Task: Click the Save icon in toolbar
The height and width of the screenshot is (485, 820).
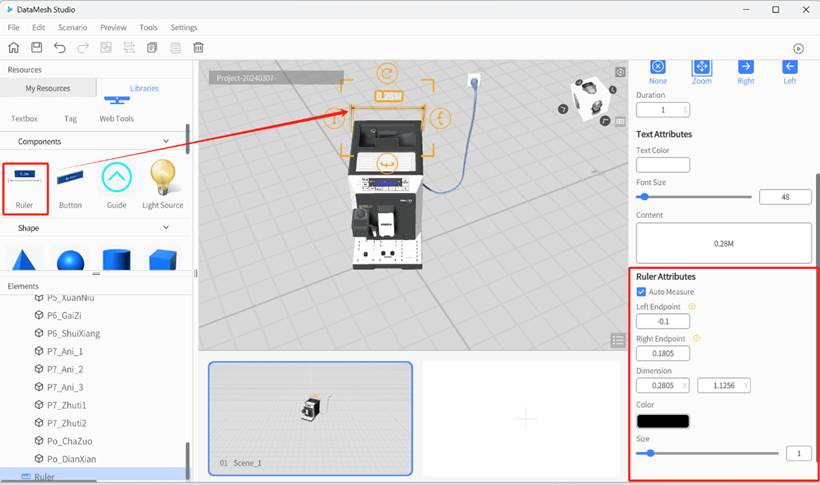Action: [37, 48]
